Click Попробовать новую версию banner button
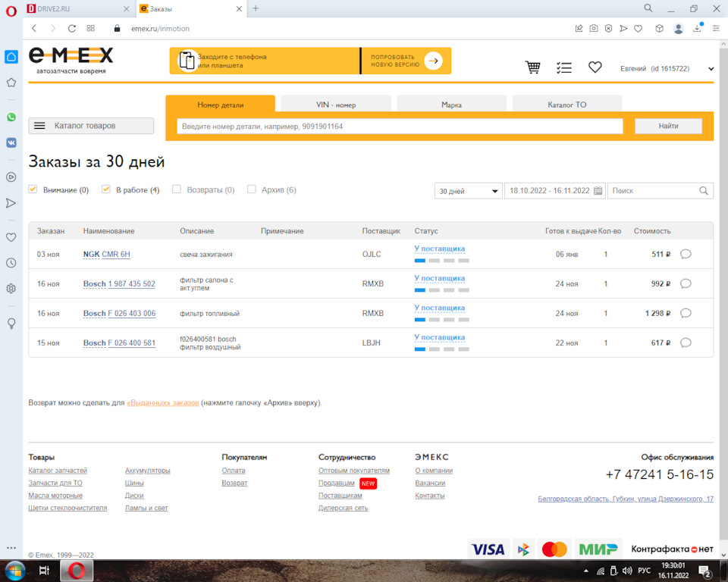The width and height of the screenshot is (728, 582). [x=406, y=61]
